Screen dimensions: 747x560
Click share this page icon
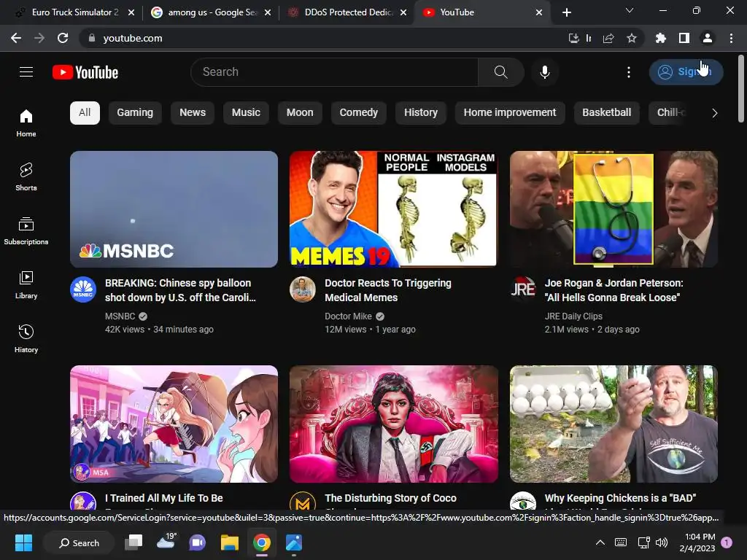[x=608, y=38]
